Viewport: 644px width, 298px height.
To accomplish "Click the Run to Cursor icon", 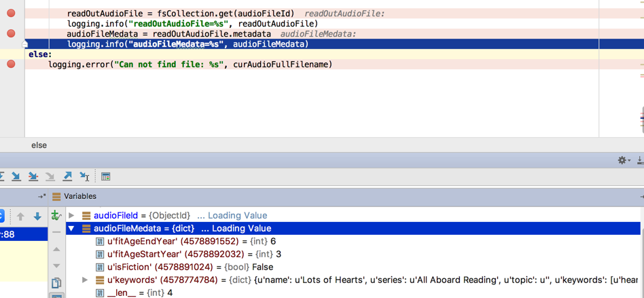I will point(84,176).
